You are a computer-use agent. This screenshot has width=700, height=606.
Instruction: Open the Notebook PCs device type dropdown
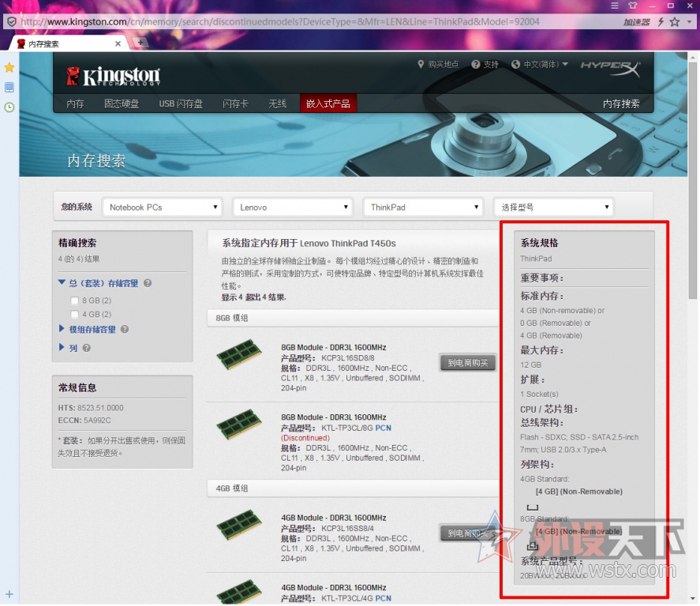point(162,207)
